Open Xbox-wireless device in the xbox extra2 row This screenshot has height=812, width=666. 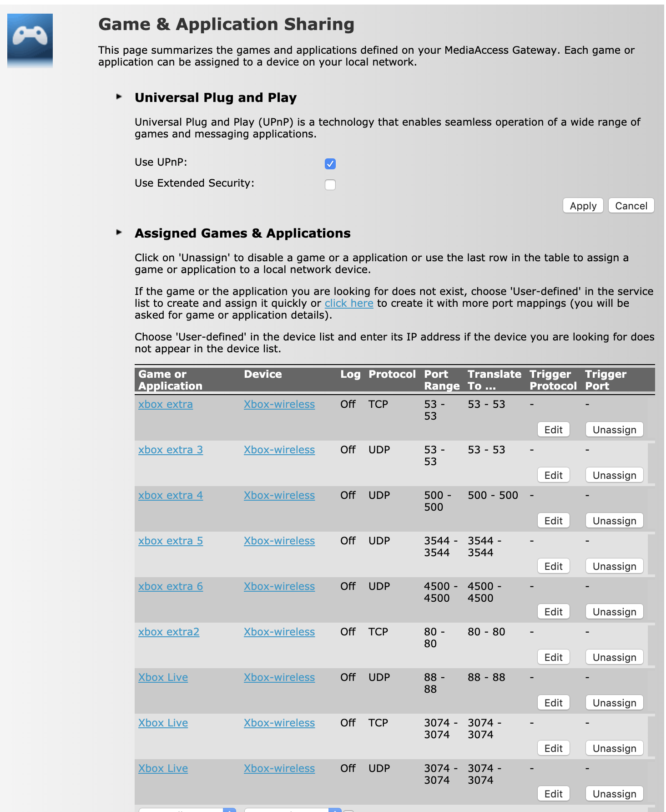(x=279, y=632)
